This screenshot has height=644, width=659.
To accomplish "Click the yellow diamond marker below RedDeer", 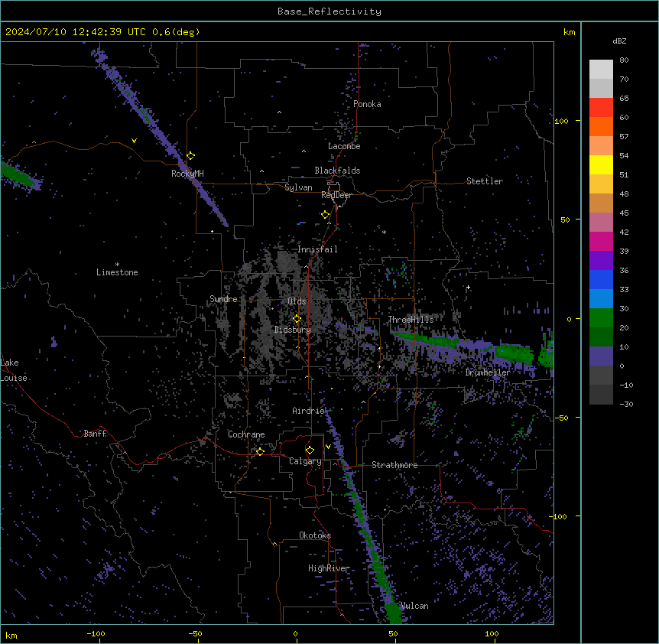I will [x=326, y=215].
